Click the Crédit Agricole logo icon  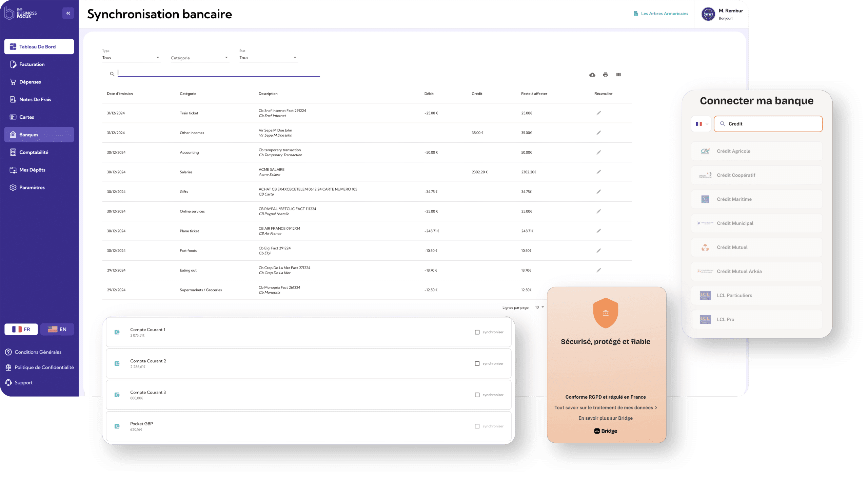[705, 151]
